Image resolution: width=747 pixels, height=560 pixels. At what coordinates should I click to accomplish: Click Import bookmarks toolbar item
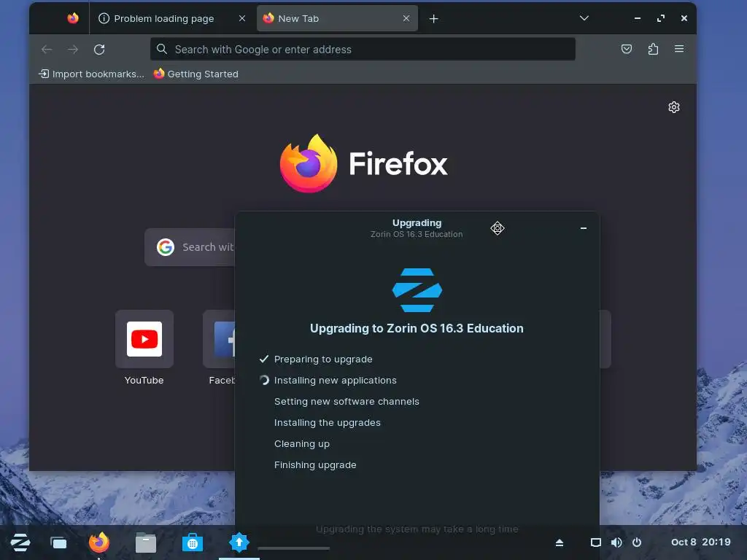pos(91,74)
